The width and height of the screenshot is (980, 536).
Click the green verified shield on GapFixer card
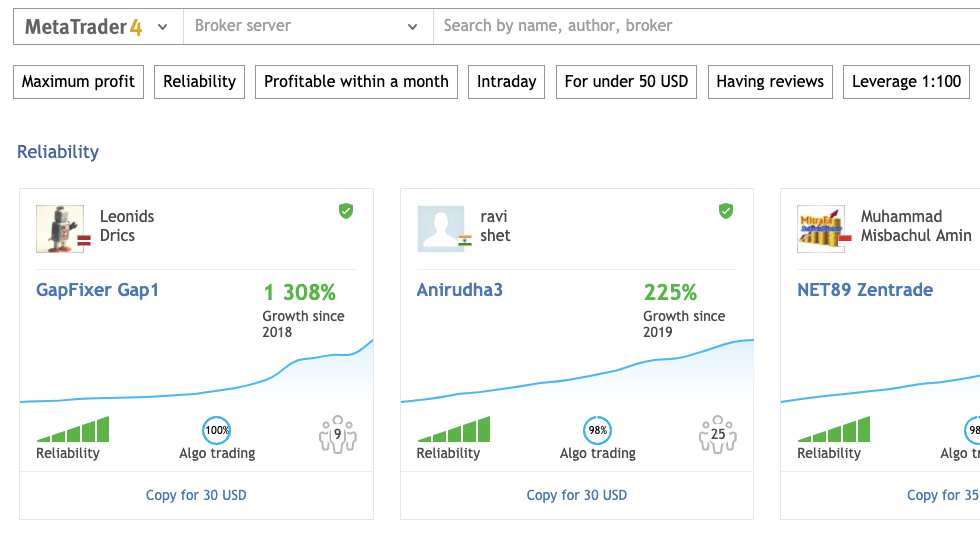pyautogui.click(x=346, y=211)
